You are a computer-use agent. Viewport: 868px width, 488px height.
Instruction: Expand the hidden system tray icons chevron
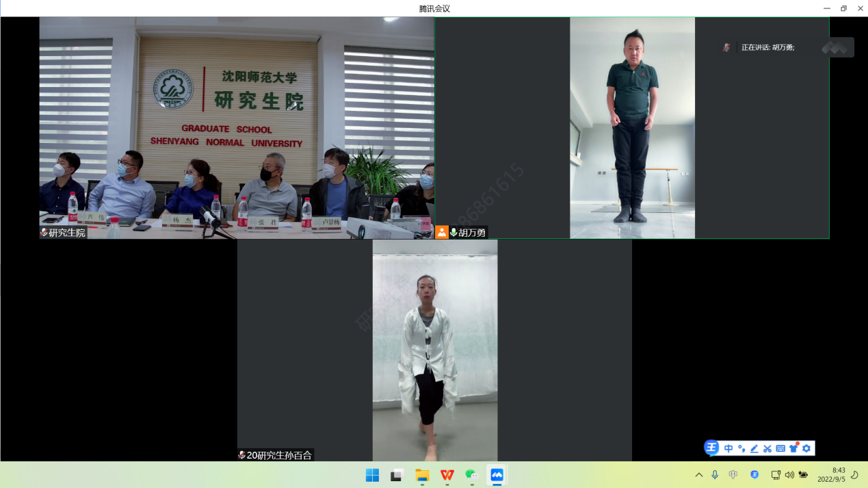point(698,475)
